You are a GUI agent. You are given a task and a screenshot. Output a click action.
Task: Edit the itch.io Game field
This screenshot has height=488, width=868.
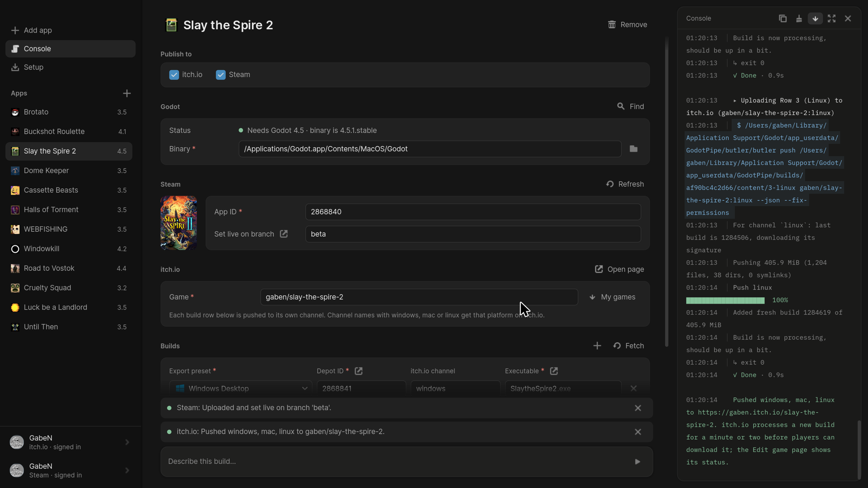419,297
